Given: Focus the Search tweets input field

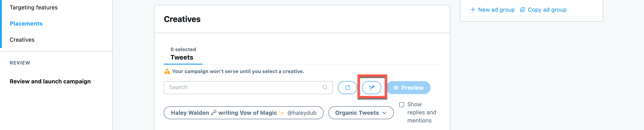Looking at the screenshot, I should [x=243, y=87].
